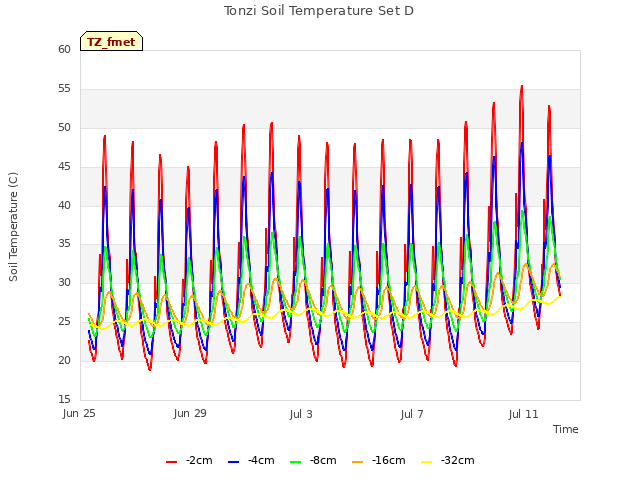
Task: Click the 25 y-axis tick label
Action: 64,322
